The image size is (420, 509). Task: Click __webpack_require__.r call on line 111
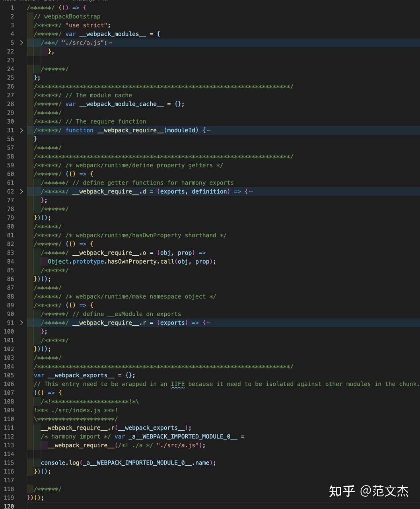click(78, 427)
